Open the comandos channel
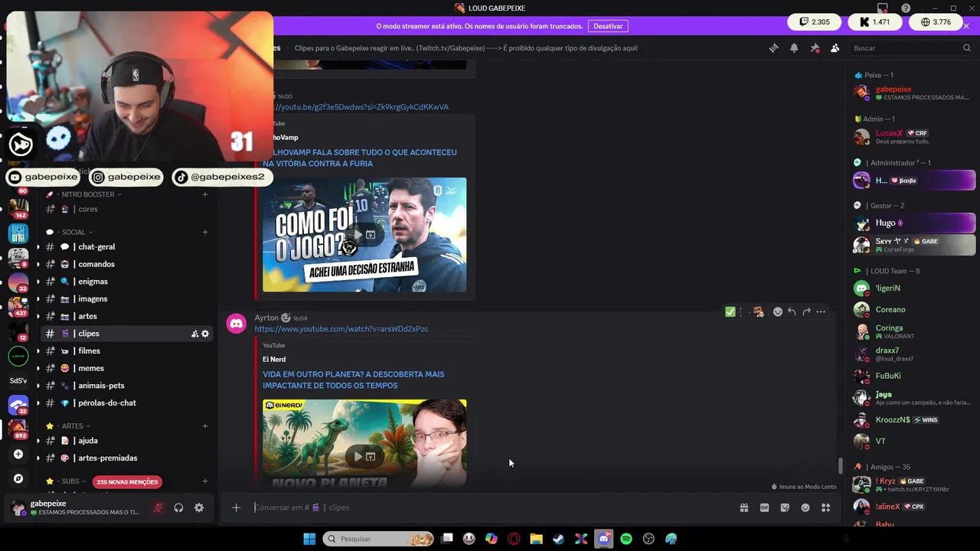980x551 pixels. 126,264
